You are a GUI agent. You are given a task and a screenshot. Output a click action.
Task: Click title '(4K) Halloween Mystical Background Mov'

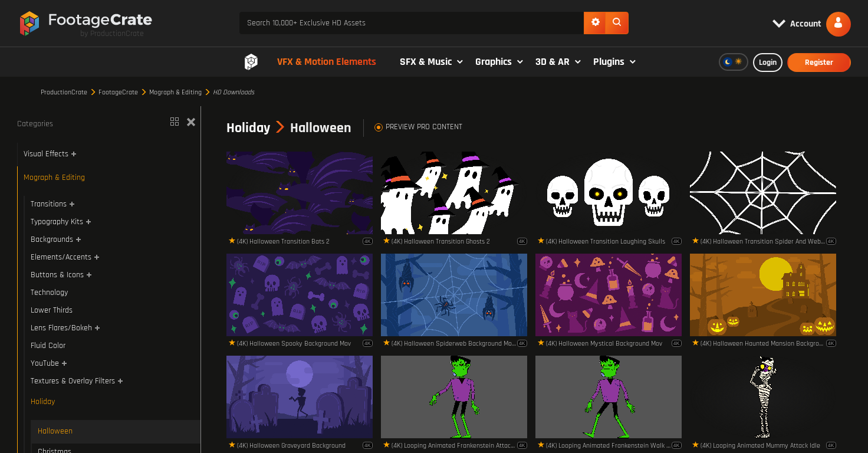[604, 343]
